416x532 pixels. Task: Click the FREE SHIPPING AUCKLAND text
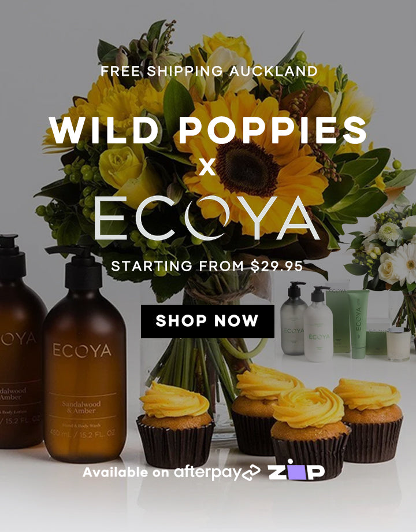tap(209, 71)
